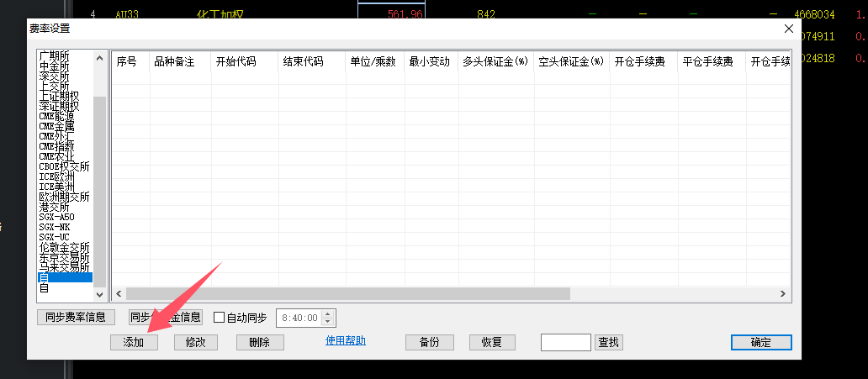Click the 开始代码 column header

click(x=245, y=62)
